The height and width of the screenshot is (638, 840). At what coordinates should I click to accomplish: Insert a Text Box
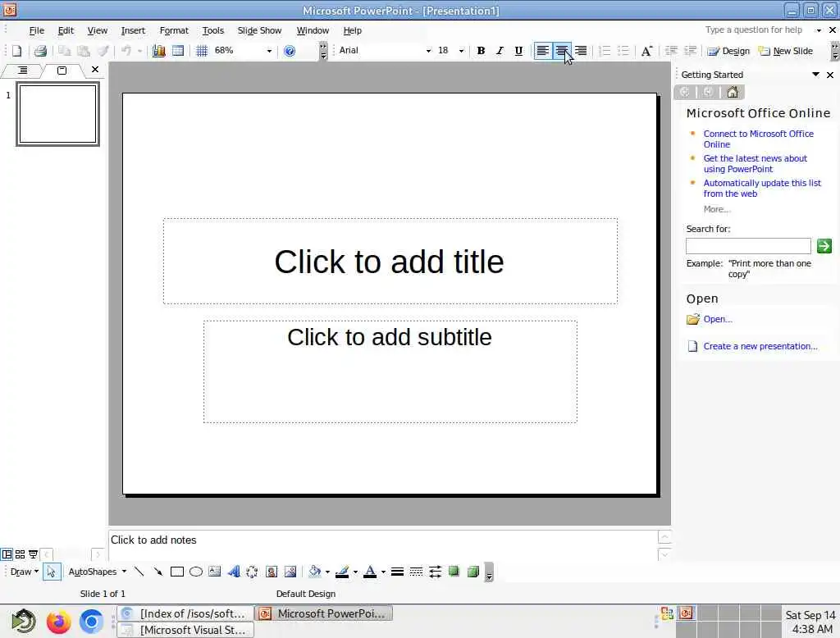click(215, 572)
